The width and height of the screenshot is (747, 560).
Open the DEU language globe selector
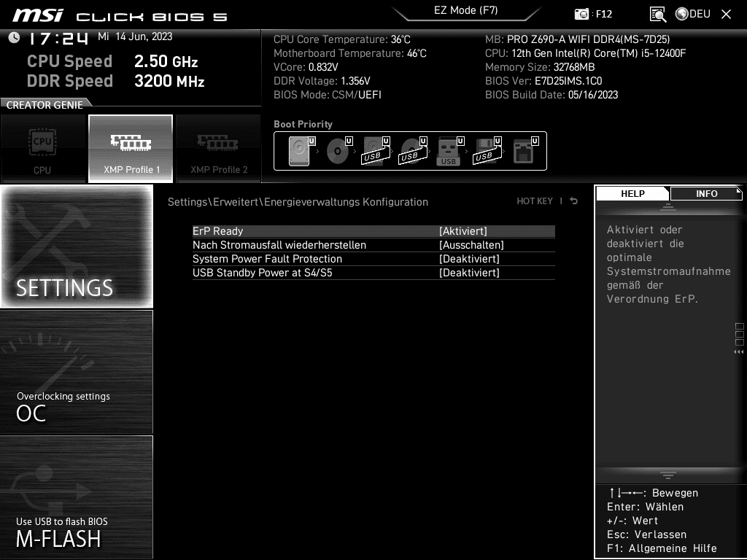693,14
